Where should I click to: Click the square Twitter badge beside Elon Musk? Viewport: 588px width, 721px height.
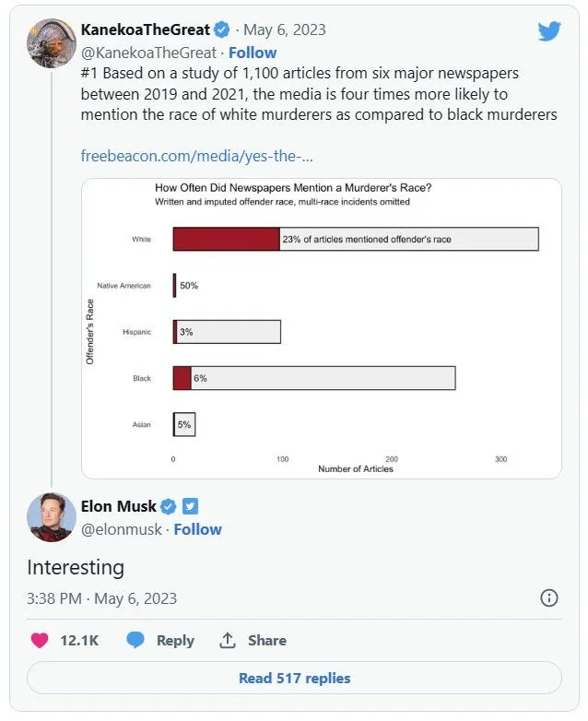coord(191,506)
